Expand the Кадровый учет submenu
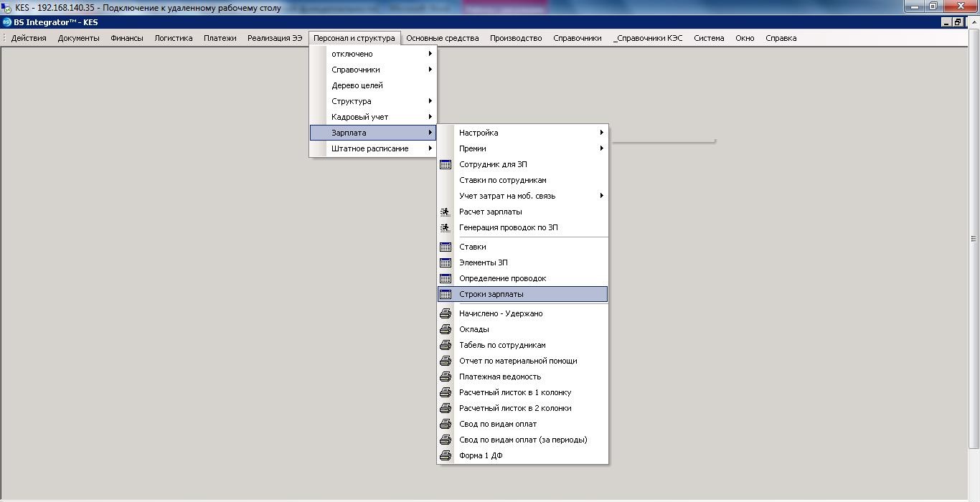 (430, 117)
